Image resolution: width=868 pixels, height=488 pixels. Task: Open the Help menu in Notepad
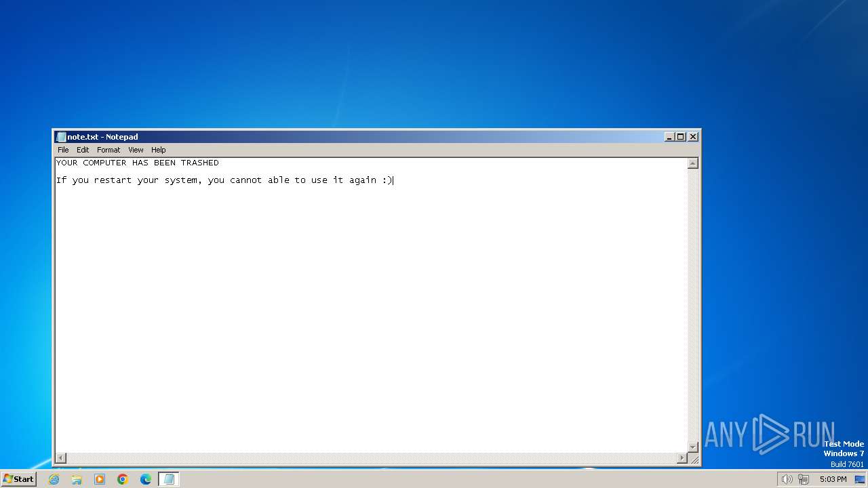tap(158, 150)
